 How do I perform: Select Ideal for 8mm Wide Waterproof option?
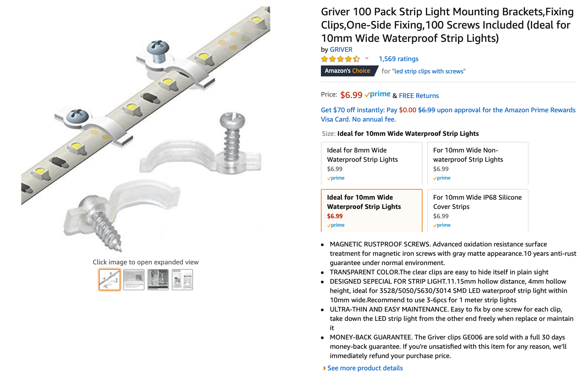(372, 163)
